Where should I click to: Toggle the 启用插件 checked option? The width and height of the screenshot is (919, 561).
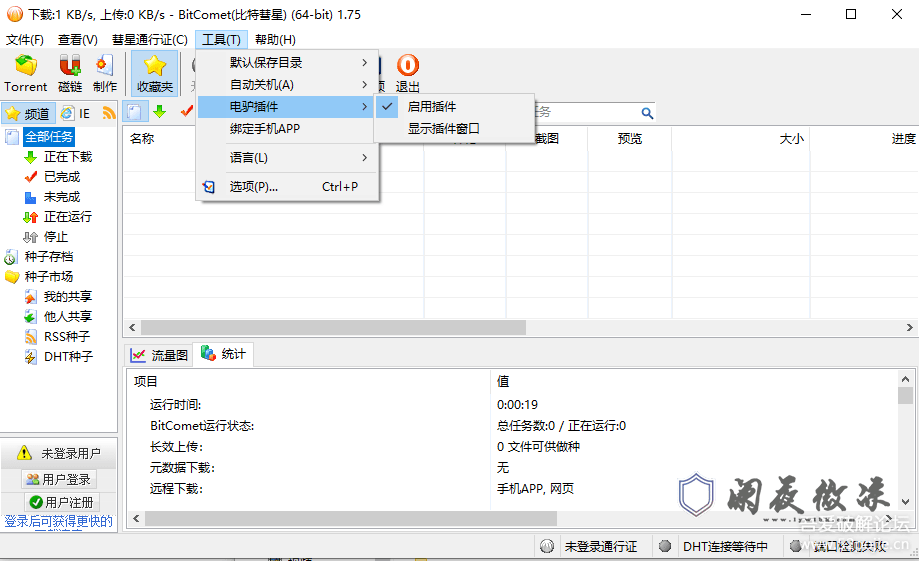432,106
